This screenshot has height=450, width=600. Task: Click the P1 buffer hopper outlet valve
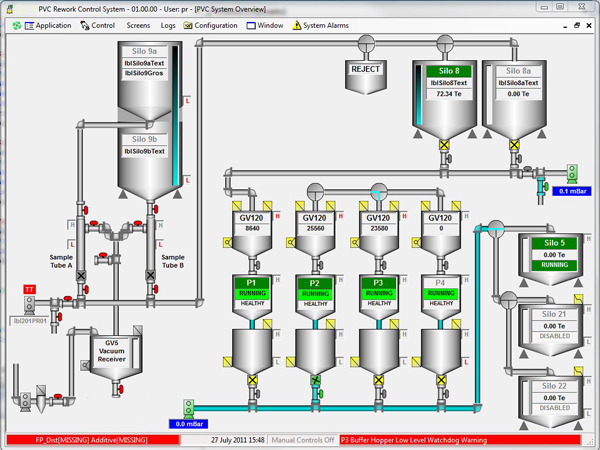pyautogui.click(x=252, y=380)
